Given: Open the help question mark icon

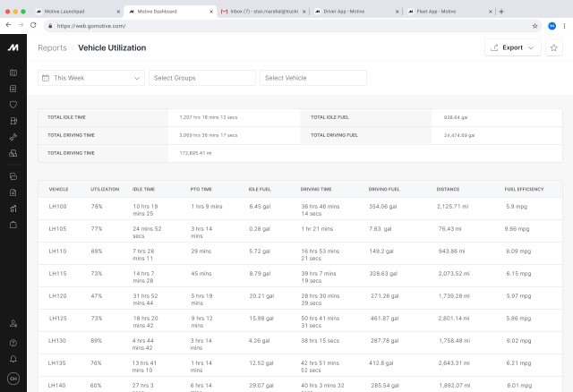Looking at the screenshot, I should point(13,343).
